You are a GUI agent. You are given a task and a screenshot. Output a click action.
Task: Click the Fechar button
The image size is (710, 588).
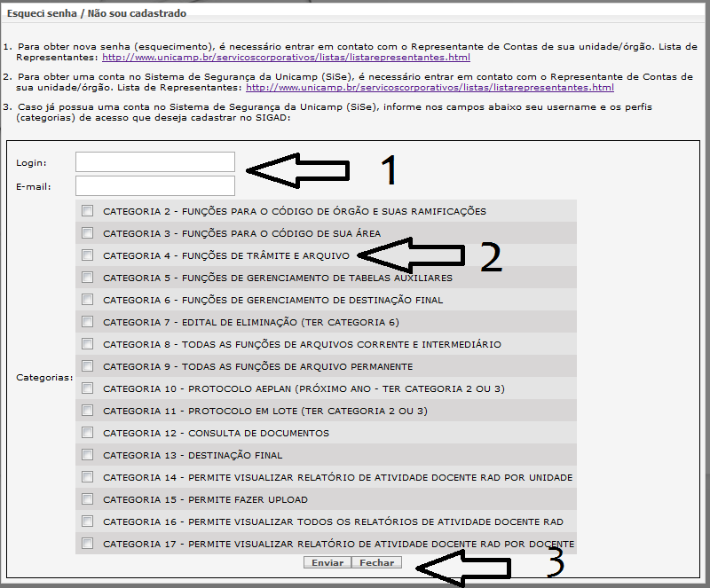pyautogui.click(x=376, y=562)
